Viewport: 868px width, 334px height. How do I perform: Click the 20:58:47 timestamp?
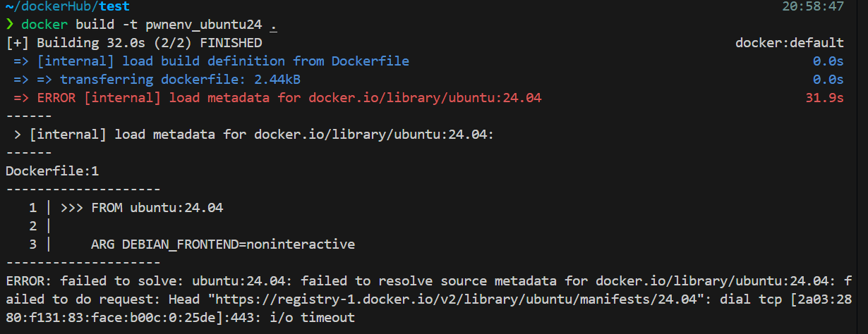click(x=813, y=6)
